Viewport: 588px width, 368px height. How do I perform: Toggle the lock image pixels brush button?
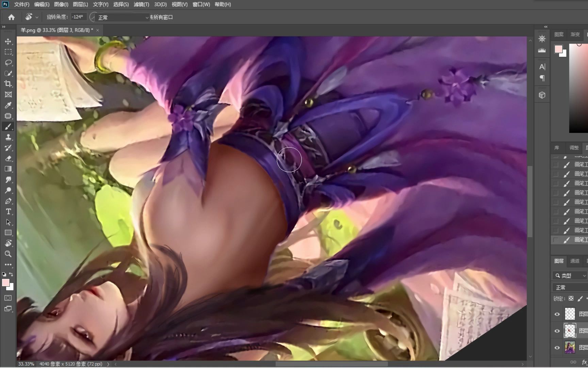[x=580, y=298]
